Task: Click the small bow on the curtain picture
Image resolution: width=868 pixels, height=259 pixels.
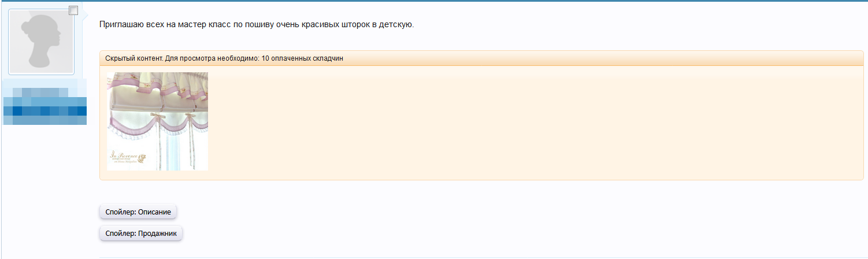Action: click(x=161, y=116)
